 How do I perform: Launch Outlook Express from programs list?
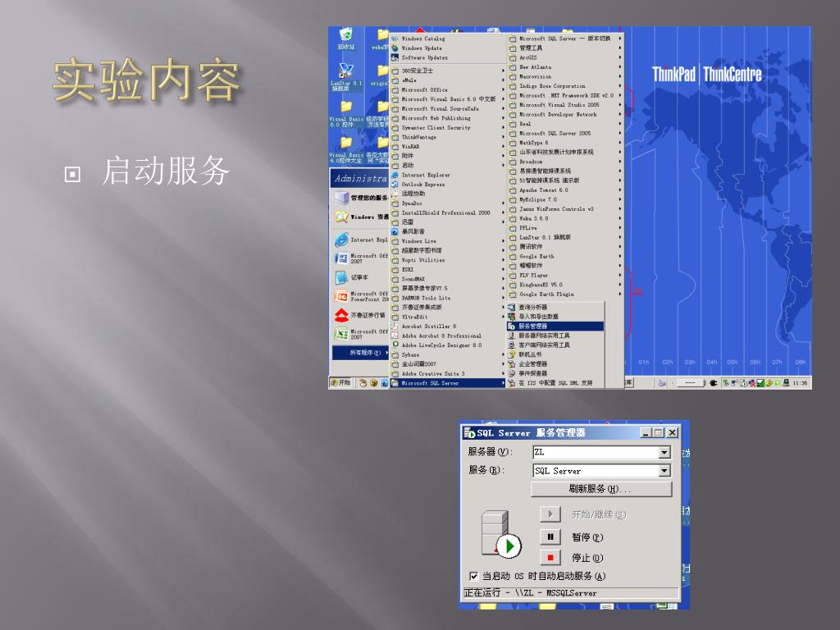point(448,185)
